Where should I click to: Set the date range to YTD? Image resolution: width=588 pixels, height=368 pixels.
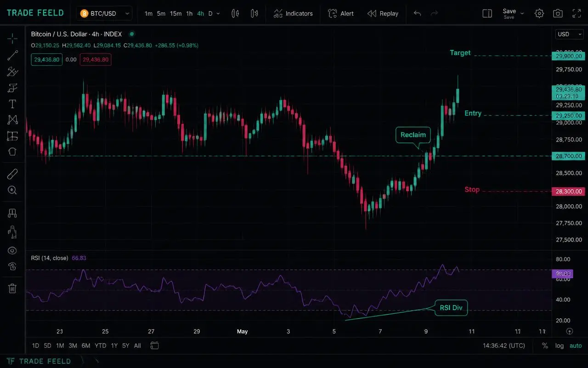pyautogui.click(x=100, y=345)
